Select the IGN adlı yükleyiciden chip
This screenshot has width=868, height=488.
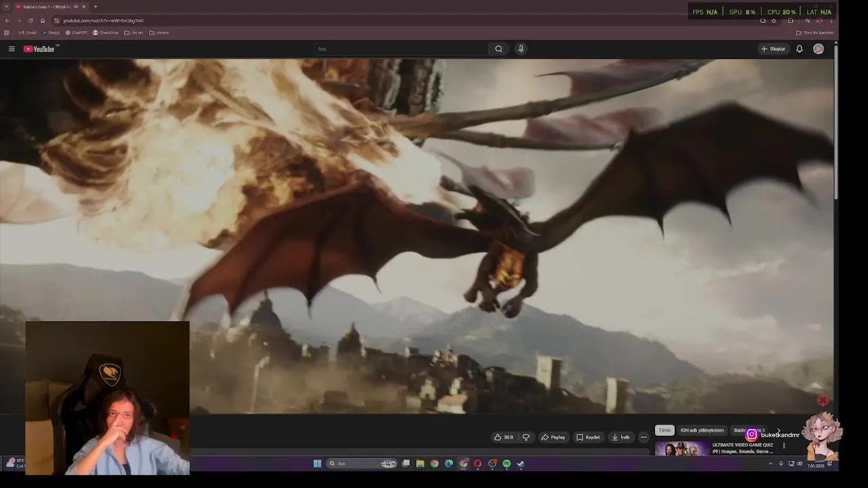coord(702,430)
